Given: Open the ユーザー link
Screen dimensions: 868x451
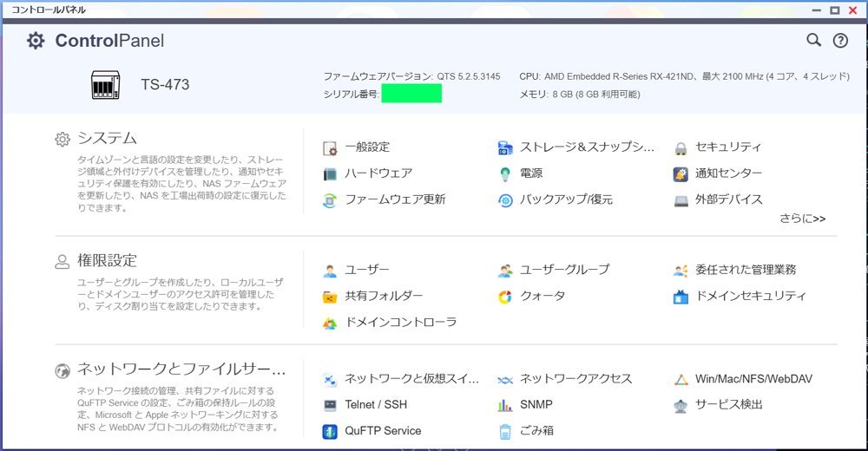Looking at the screenshot, I should [x=367, y=270].
